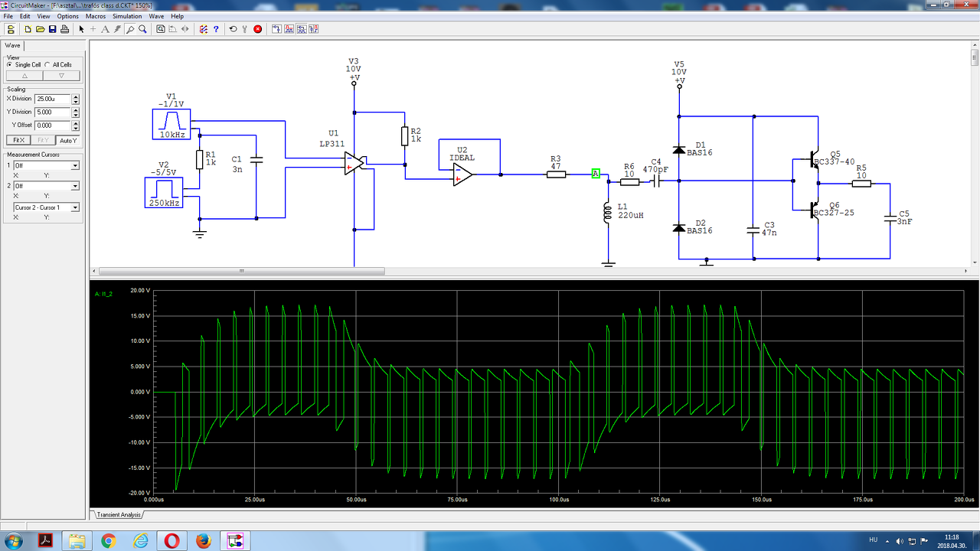This screenshot has height=551, width=980.
Task: Click the macro toolbar icon
Action: (x=314, y=29)
